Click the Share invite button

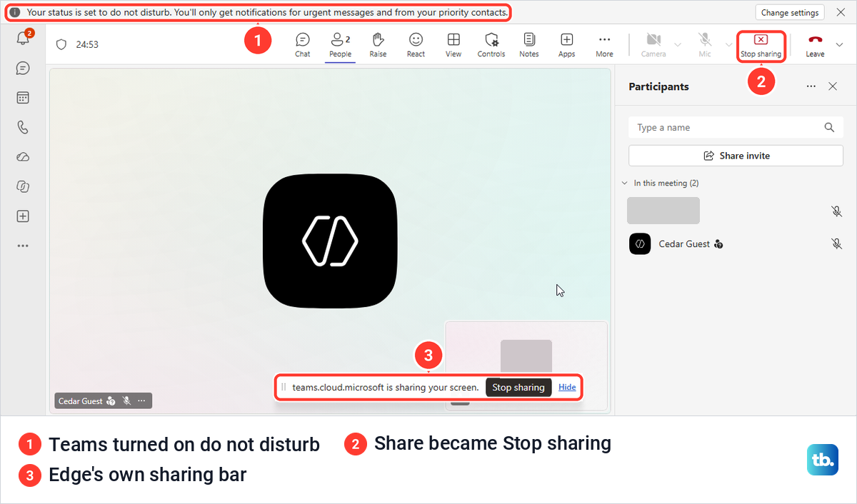[x=736, y=156]
